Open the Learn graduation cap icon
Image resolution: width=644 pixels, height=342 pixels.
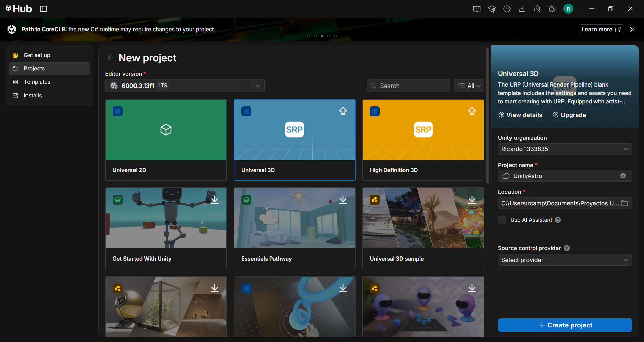click(492, 9)
